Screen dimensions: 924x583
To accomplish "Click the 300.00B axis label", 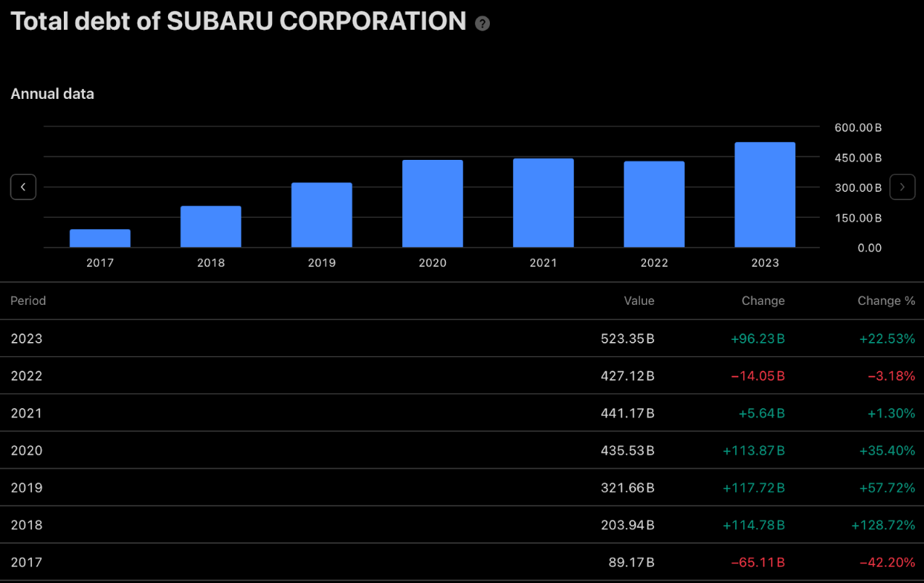I will click(x=858, y=187).
